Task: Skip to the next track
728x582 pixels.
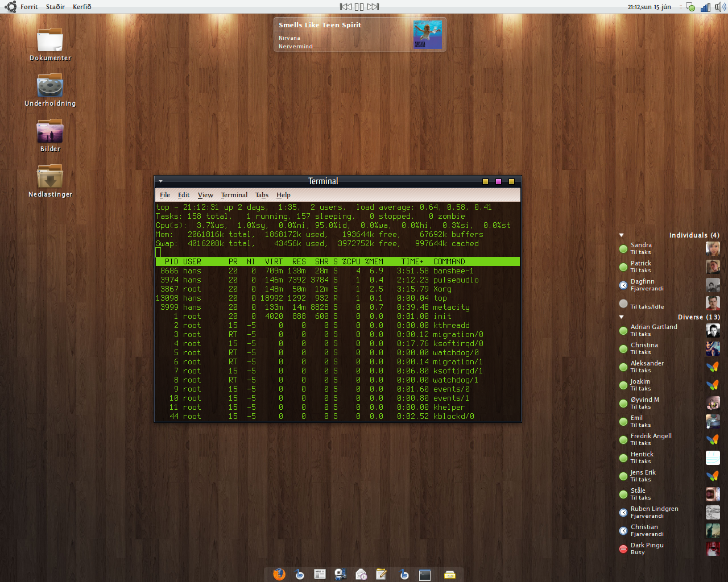Action: click(x=373, y=7)
